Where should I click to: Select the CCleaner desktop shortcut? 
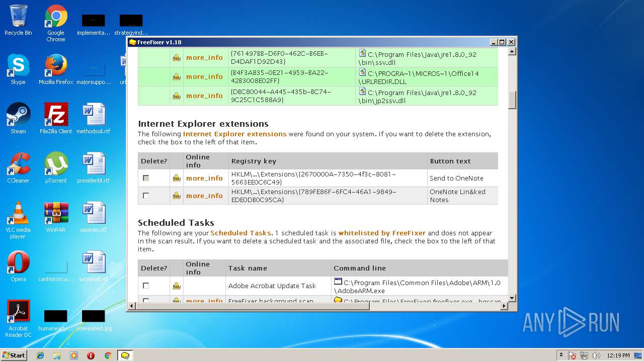point(18,168)
